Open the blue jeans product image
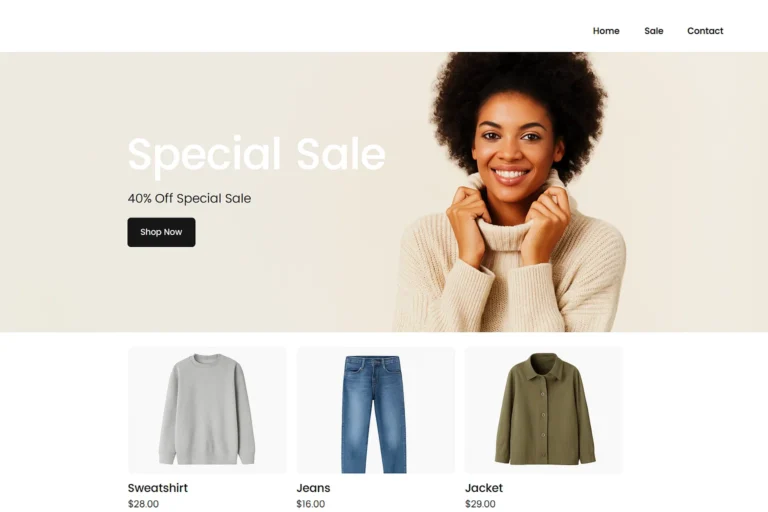The height and width of the screenshot is (512, 768). pyautogui.click(x=375, y=410)
